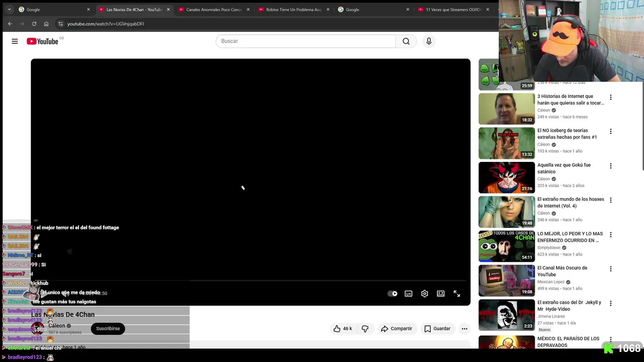Close the Roblox Tiene Un Problema tab
Image resolution: width=644 pixels, height=362 pixels.
(328, 9)
